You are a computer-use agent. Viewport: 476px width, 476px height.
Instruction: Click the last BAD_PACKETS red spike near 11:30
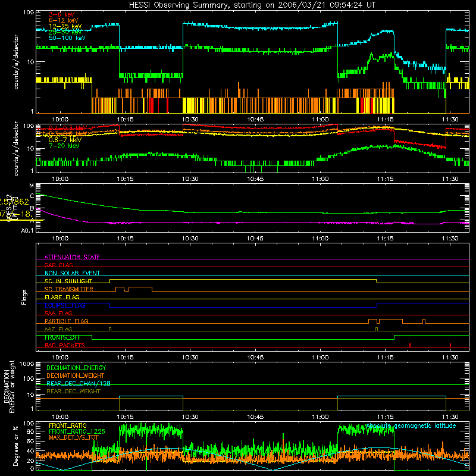click(450, 345)
